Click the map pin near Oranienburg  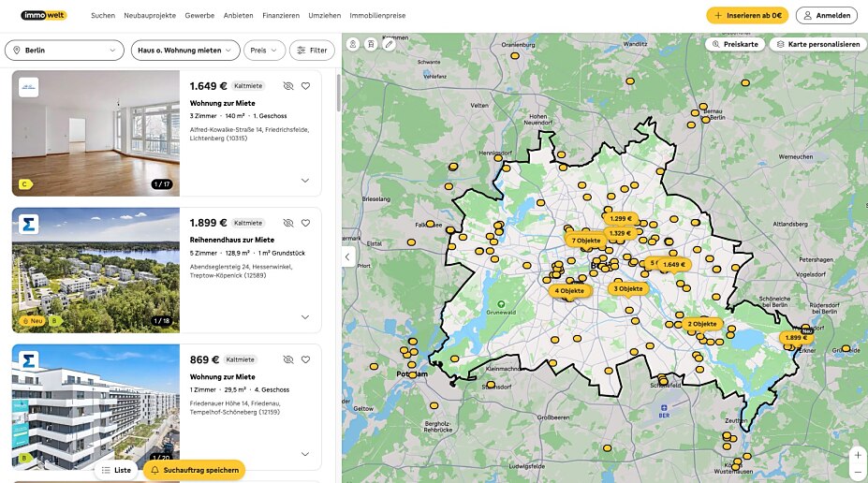pos(515,56)
